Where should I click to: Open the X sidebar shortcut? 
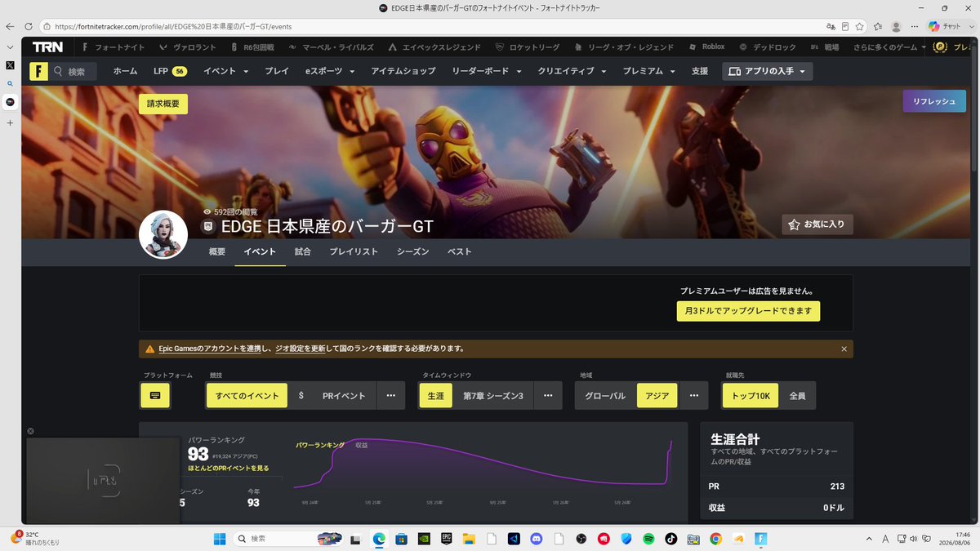pos(10,64)
